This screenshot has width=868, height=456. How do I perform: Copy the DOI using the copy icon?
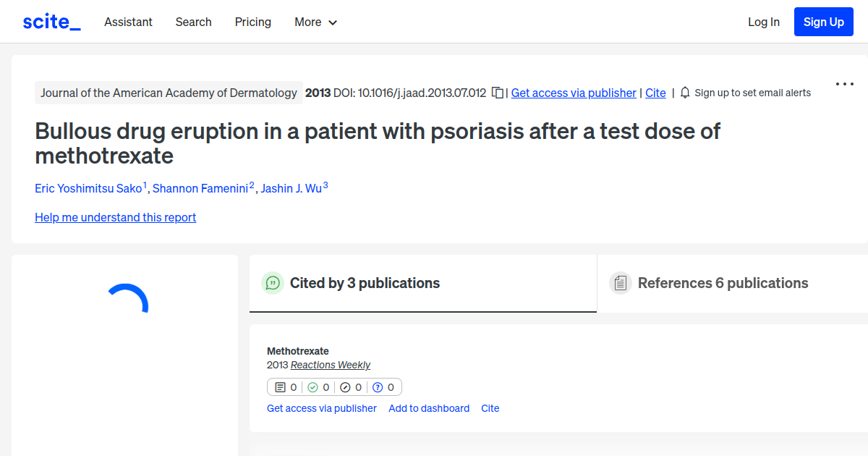click(497, 93)
